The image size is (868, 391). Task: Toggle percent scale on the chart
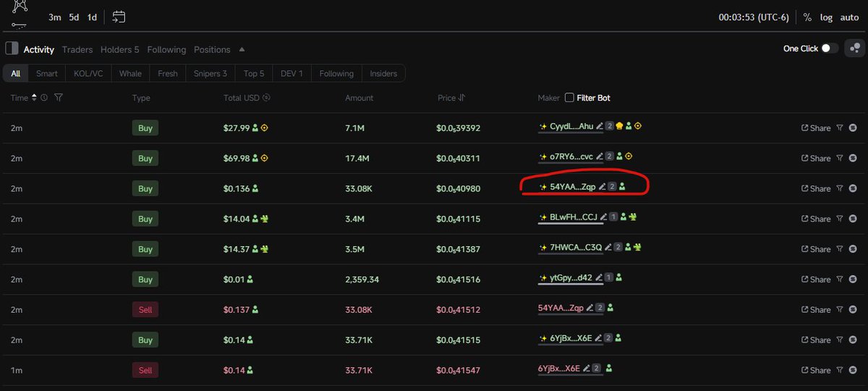(807, 17)
